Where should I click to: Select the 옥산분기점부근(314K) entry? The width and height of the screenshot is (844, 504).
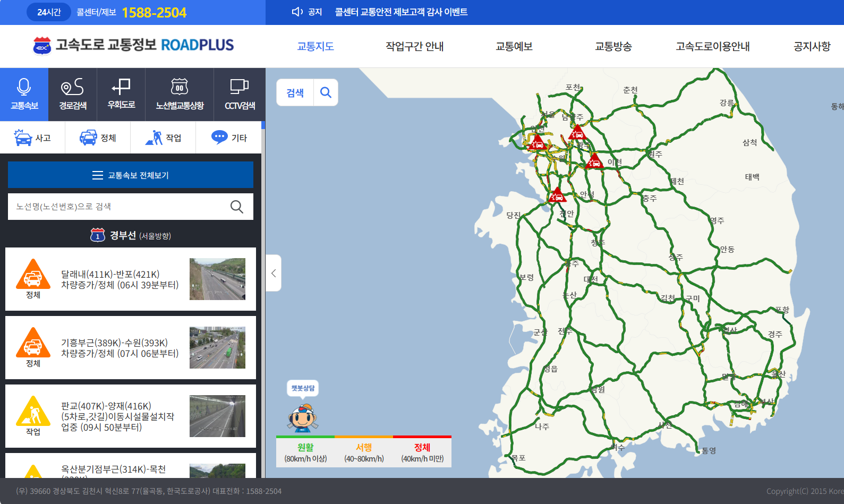click(x=131, y=466)
